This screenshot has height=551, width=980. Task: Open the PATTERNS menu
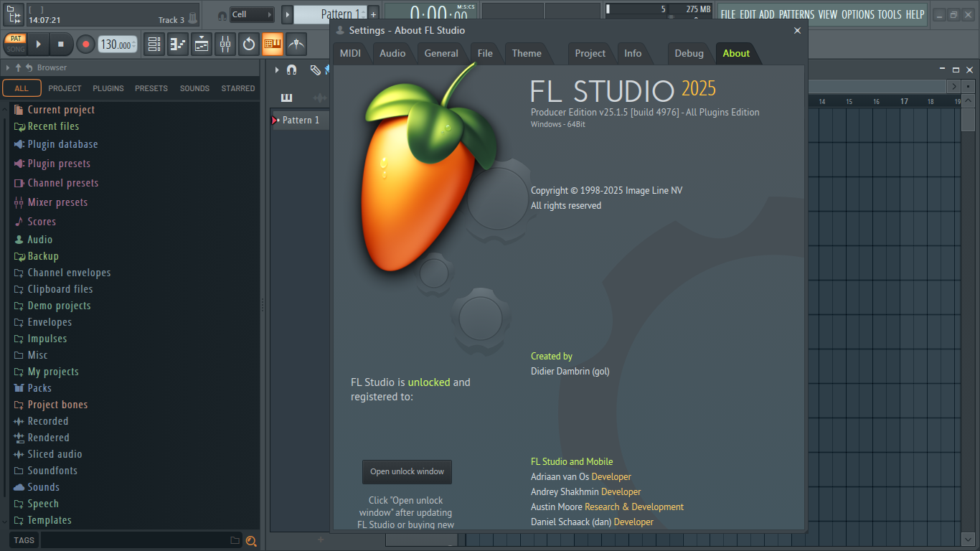pyautogui.click(x=796, y=14)
